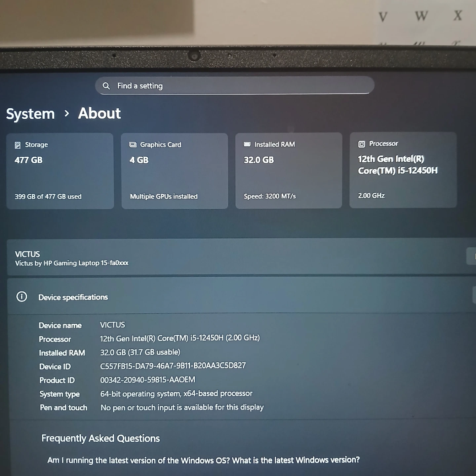The height and width of the screenshot is (476, 476).
Task: Click the magnifier icon in search box
Action: (x=106, y=86)
